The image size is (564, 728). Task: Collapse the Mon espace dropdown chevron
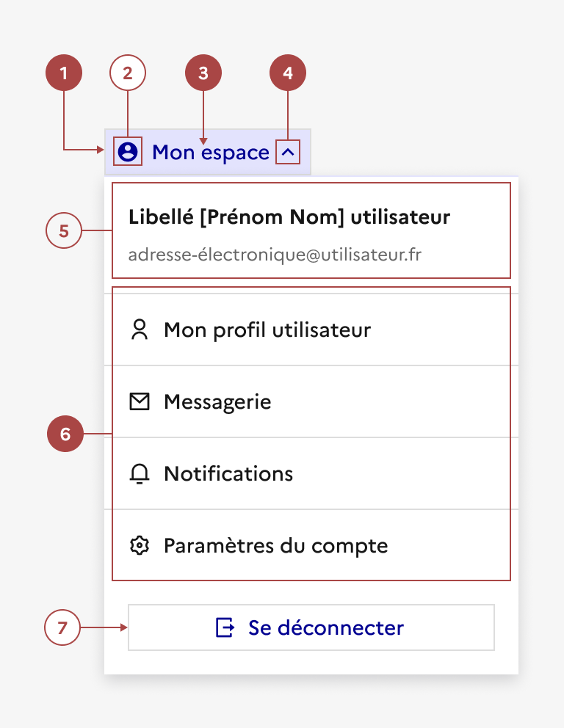coord(289,153)
